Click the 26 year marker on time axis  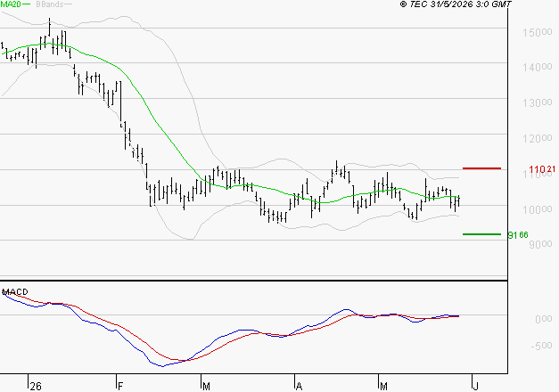36,386
